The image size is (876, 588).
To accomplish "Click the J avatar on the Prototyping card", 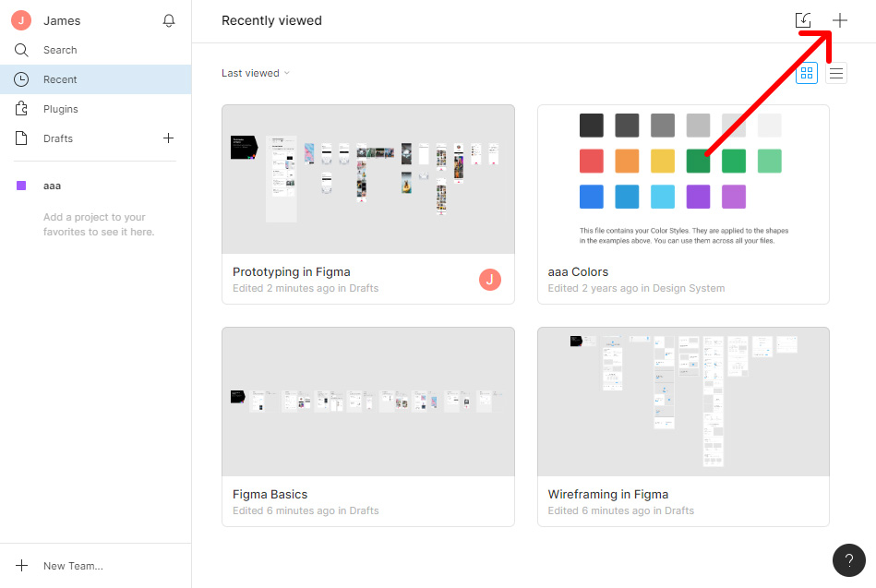I will [490, 280].
